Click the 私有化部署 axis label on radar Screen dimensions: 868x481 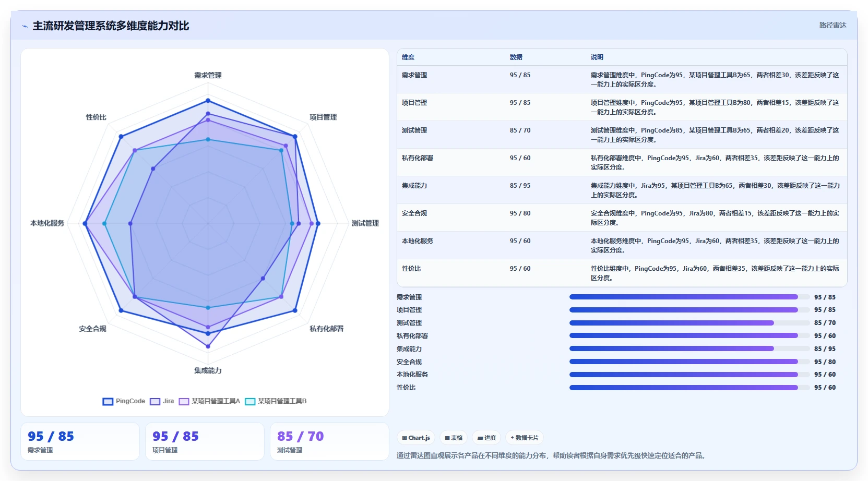326,329
